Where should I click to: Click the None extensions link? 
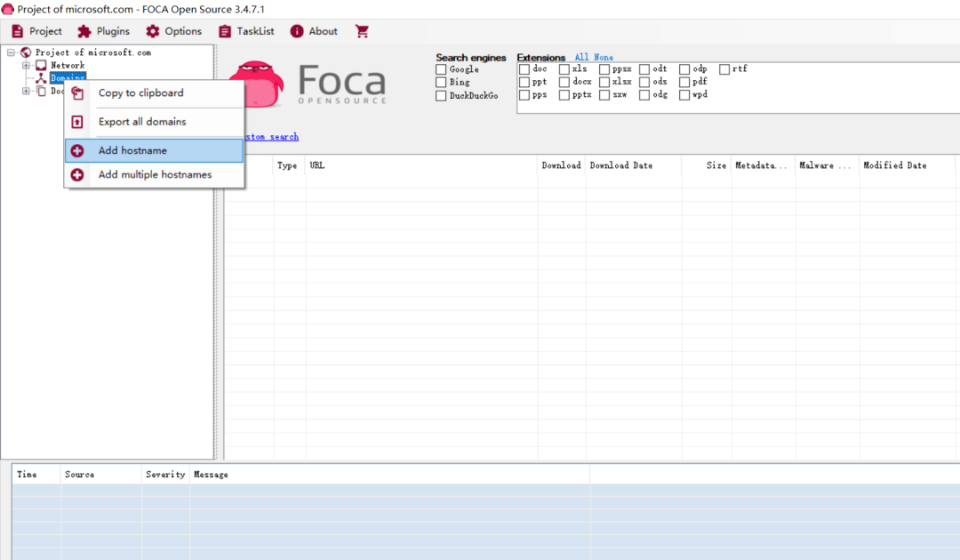(x=603, y=57)
